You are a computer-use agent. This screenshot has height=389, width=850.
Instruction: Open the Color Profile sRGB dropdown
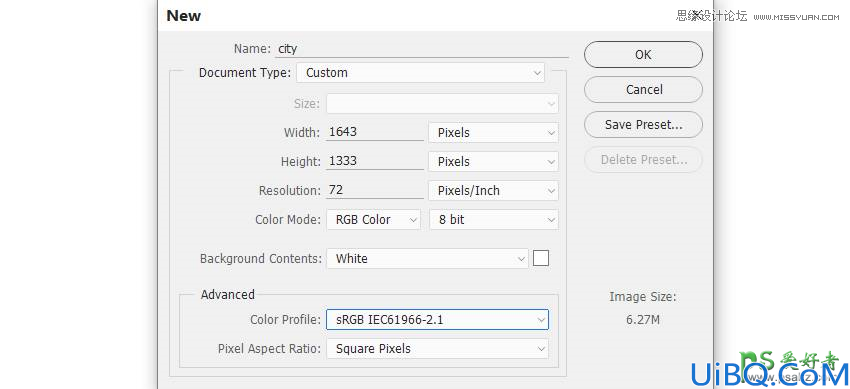click(437, 320)
